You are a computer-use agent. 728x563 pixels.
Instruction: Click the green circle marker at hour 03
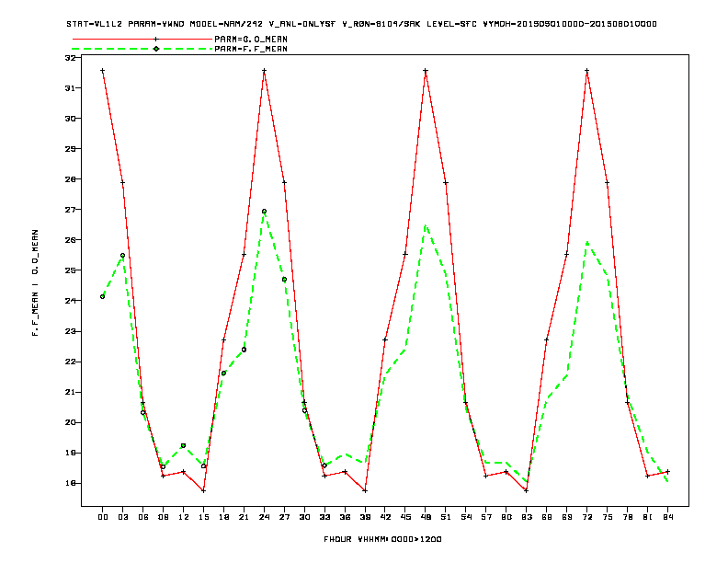tap(122, 255)
